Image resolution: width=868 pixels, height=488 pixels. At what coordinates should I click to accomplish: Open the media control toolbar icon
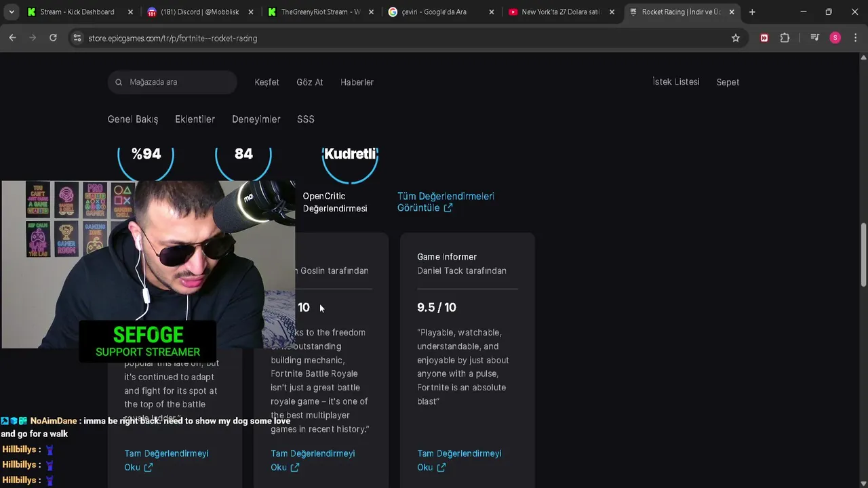pyautogui.click(x=814, y=38)
